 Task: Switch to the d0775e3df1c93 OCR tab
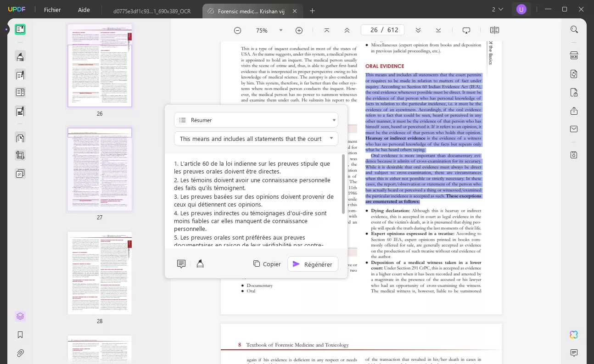(152, 11)
